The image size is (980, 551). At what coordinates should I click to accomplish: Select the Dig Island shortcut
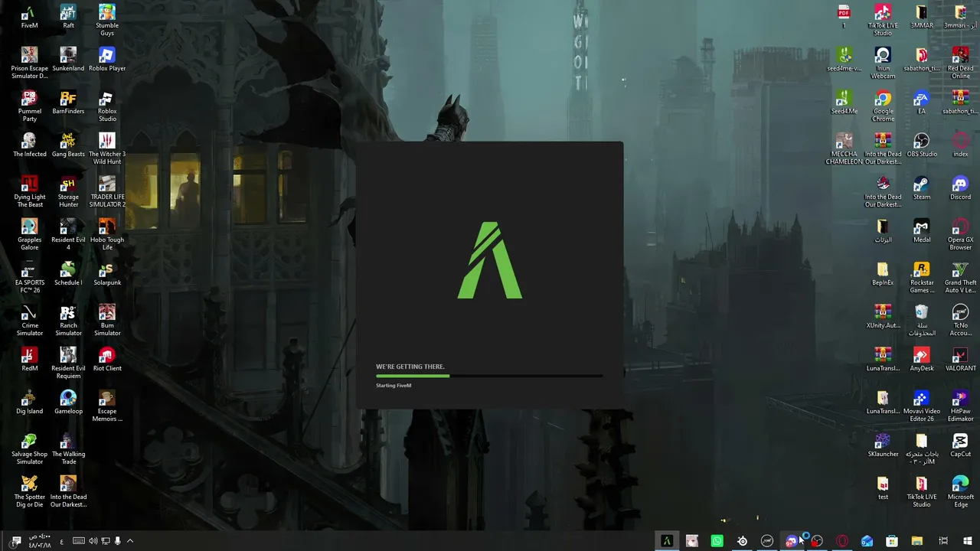[x=29, y=403]
